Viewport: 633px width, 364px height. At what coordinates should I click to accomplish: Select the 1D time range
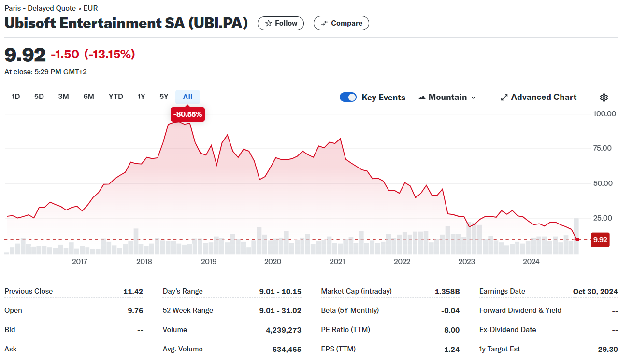tap(15, 97)
